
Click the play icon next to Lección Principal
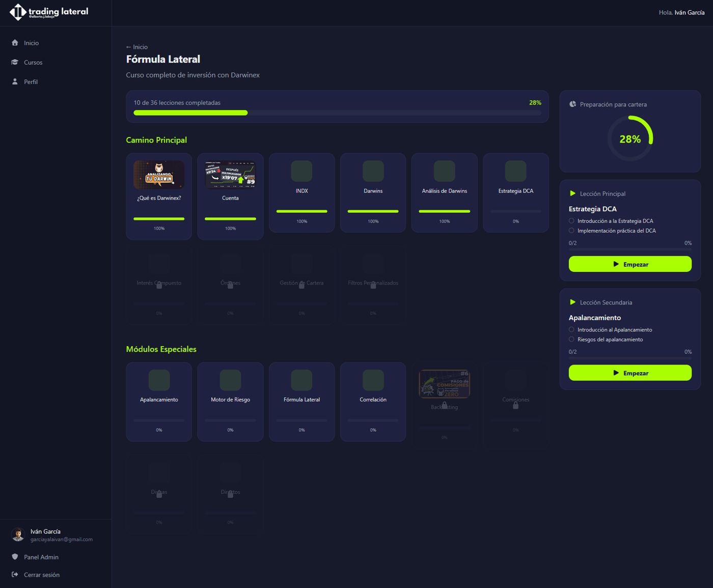click(x=572, y=193)
